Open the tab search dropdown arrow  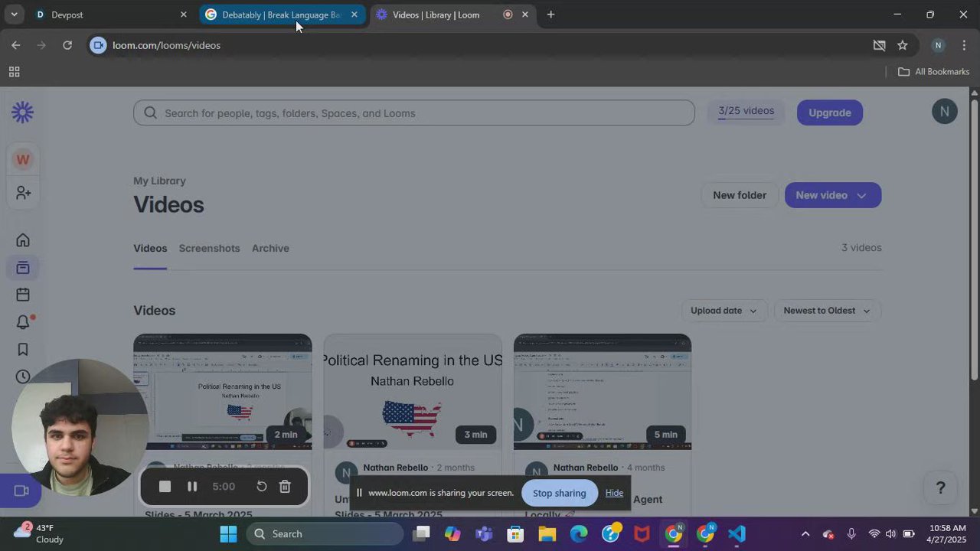coord(14,15)
